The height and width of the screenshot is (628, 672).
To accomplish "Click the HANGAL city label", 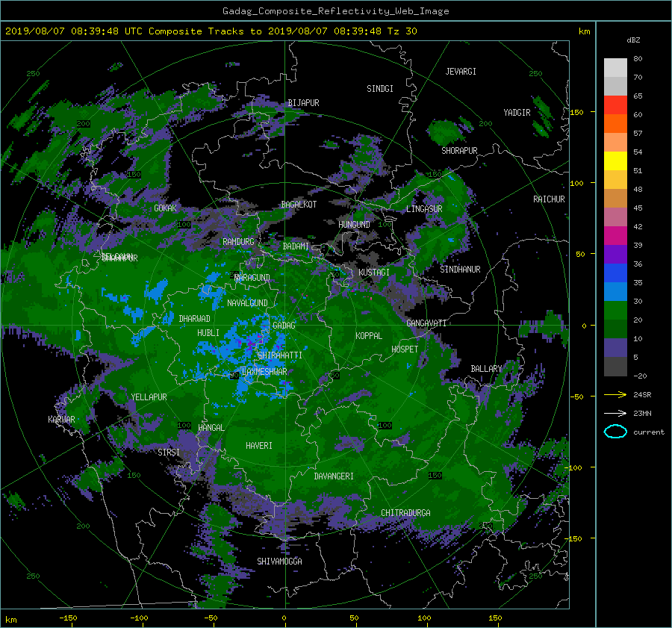I will [x=211, y=428].
